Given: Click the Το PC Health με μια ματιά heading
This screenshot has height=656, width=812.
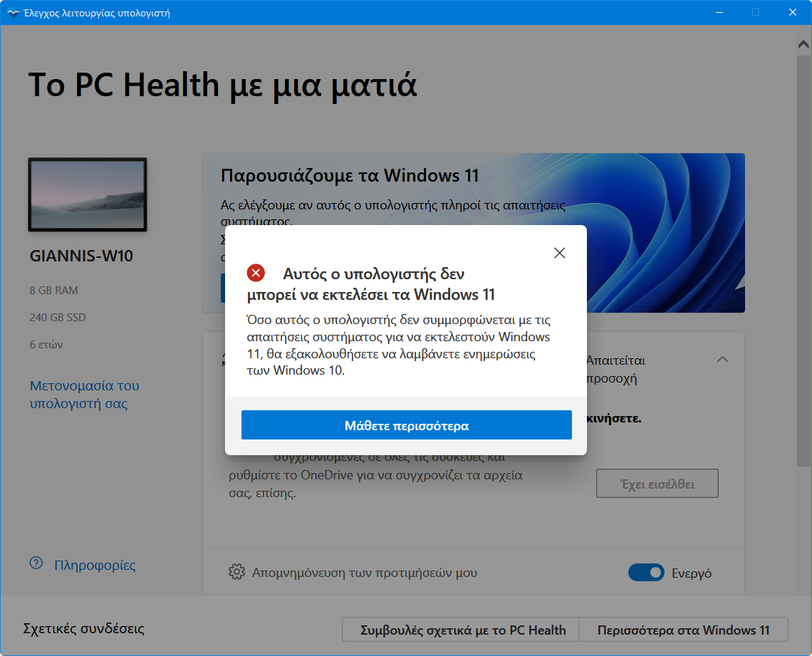Looking at the screenshot, I should (x=223, y=85).
